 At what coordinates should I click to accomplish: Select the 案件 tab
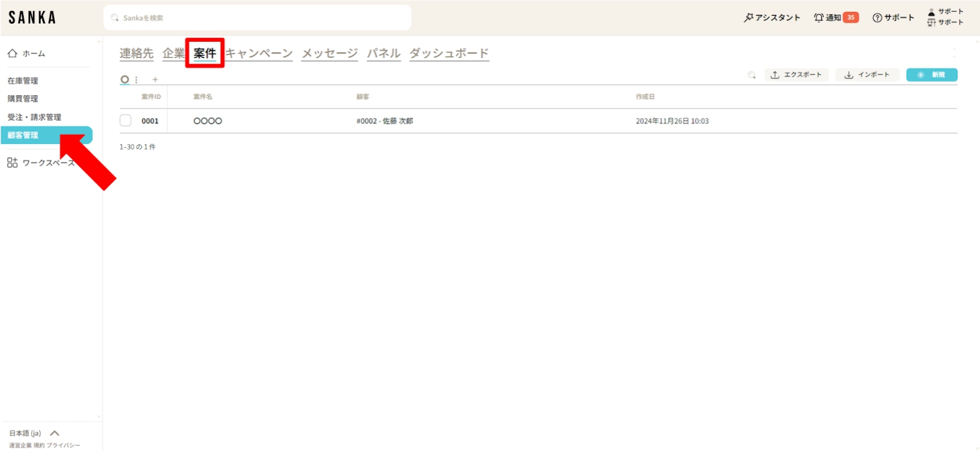pos(205,54)
